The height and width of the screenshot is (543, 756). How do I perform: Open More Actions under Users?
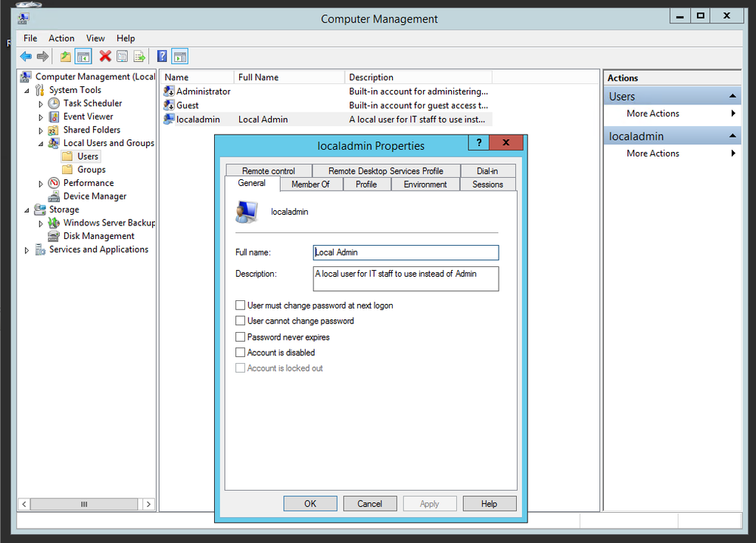[x=672, y=113]
